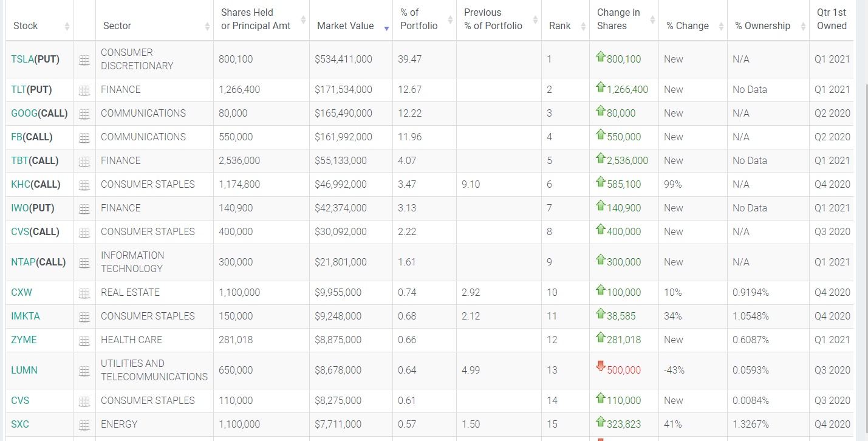
Task: Open grid icon in FB(CALL) row
Action: [84, 138]
